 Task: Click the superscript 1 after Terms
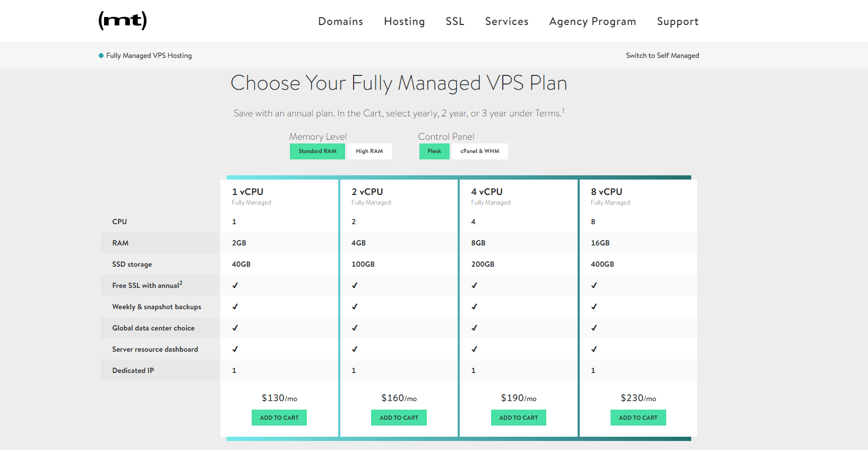click(563, 109)
